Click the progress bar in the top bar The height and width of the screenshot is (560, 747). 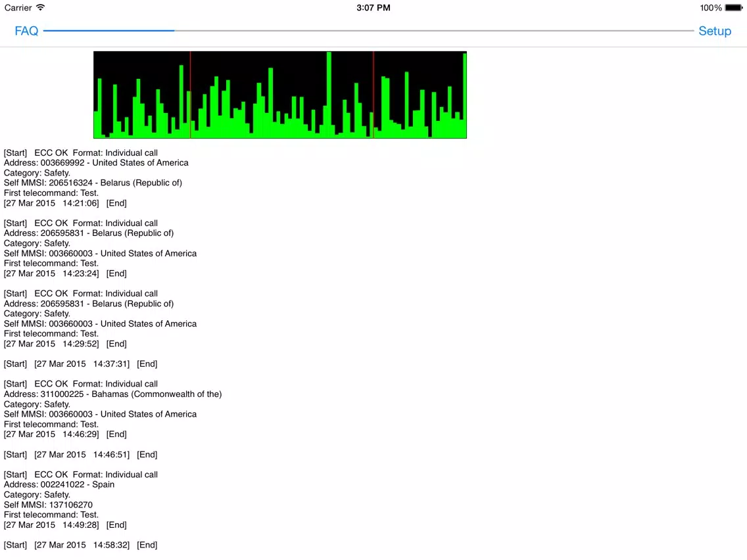tap(368, 31)
